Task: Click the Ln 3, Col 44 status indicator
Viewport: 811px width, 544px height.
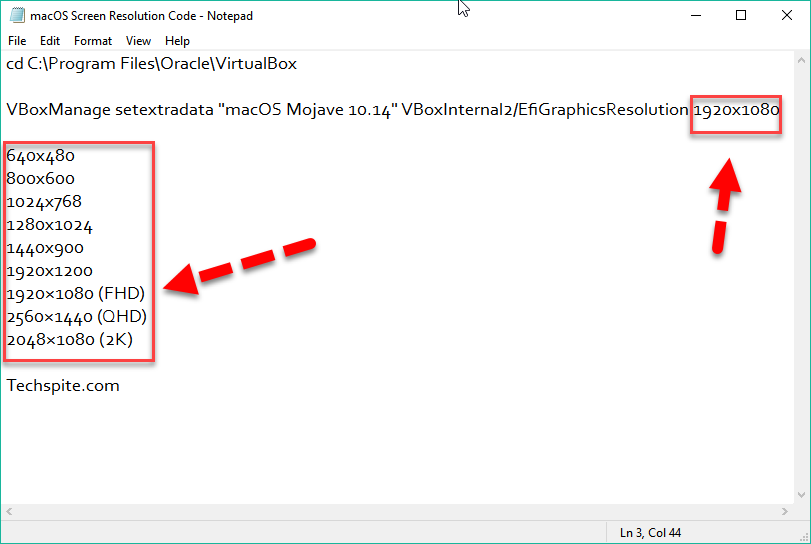Action: (x=650, y=533)
